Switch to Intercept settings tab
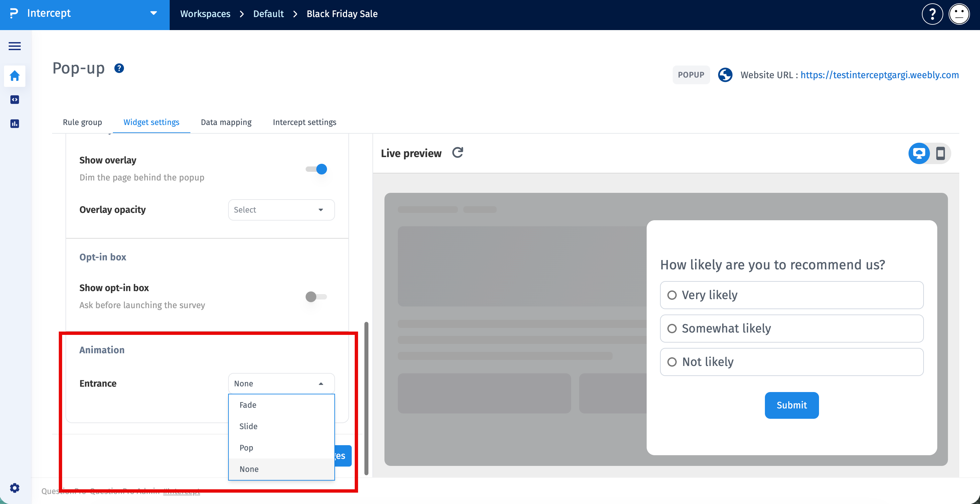Viewport: 980px width, 504px height. [304, 122]
